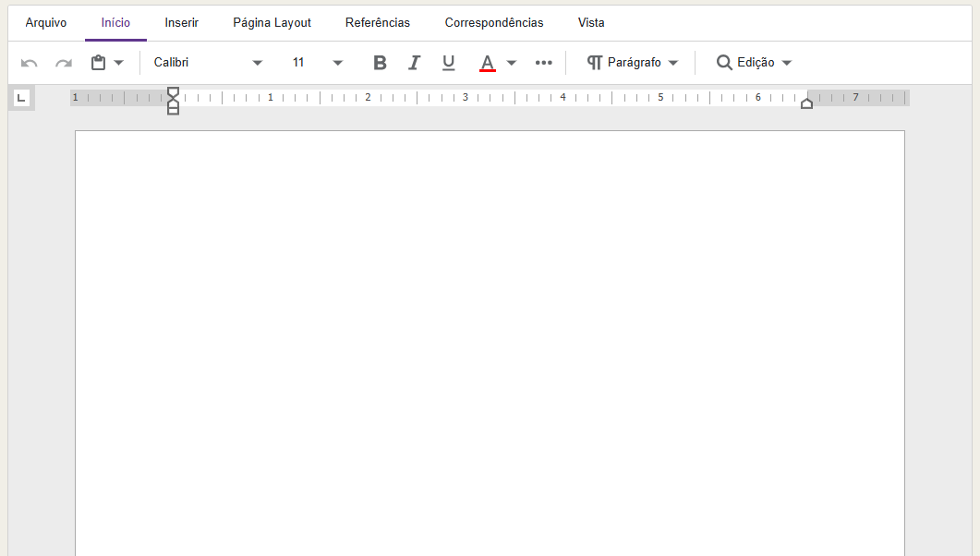The image size is (980, 556).
Task: Show more formatting options (three dots)
Action: [x=544, y=63]
